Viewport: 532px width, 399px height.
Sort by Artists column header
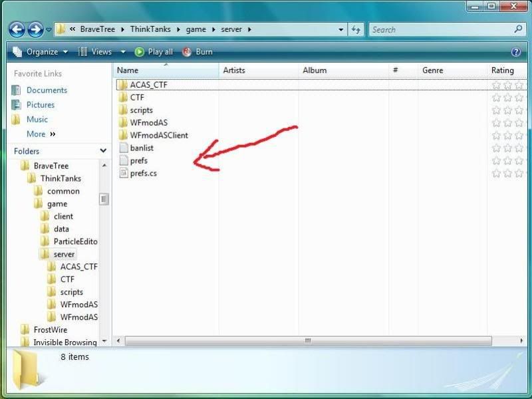259,70
